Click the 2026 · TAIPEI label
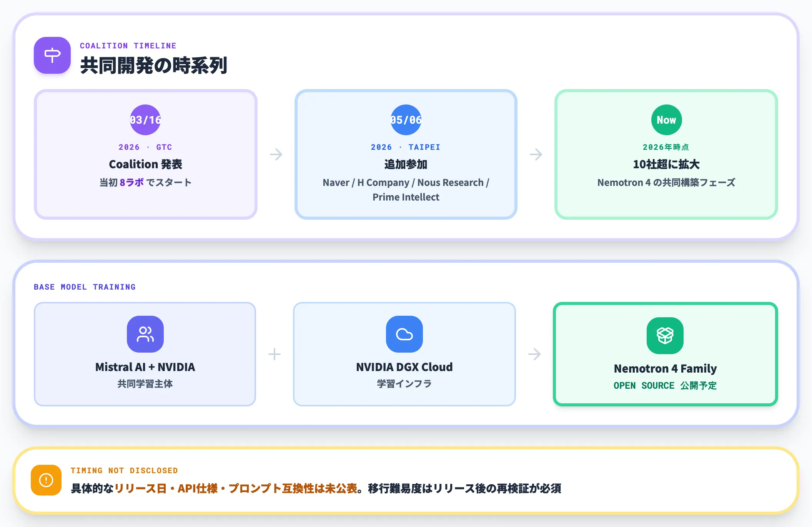This screenshot has height=527, width=812. pyautogui.click(x=406, y=147)
